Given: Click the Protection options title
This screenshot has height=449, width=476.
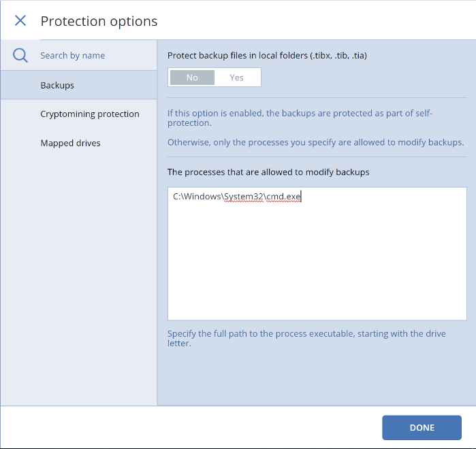Looking at the screenshot, I should [x=99, y=21].
